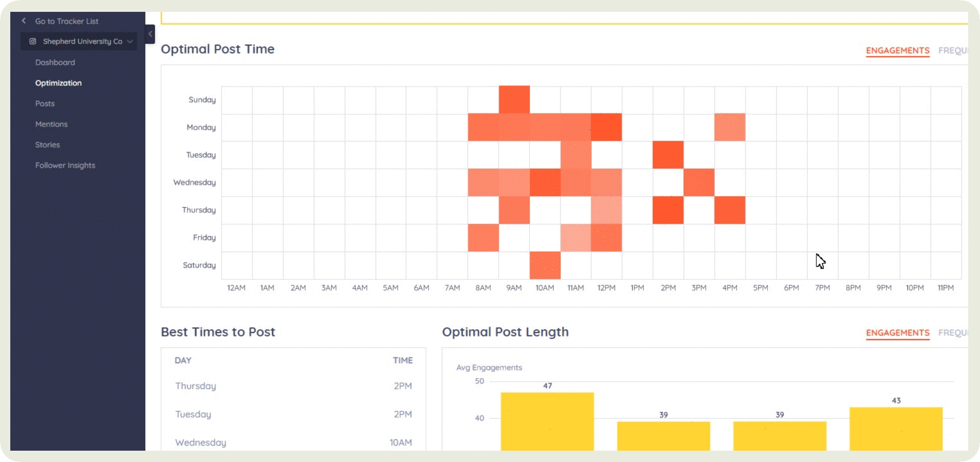Click the Saturday 10AM heatmap cell
The height and width of the screenshot is (462, 980).
[x=545, y=265]
